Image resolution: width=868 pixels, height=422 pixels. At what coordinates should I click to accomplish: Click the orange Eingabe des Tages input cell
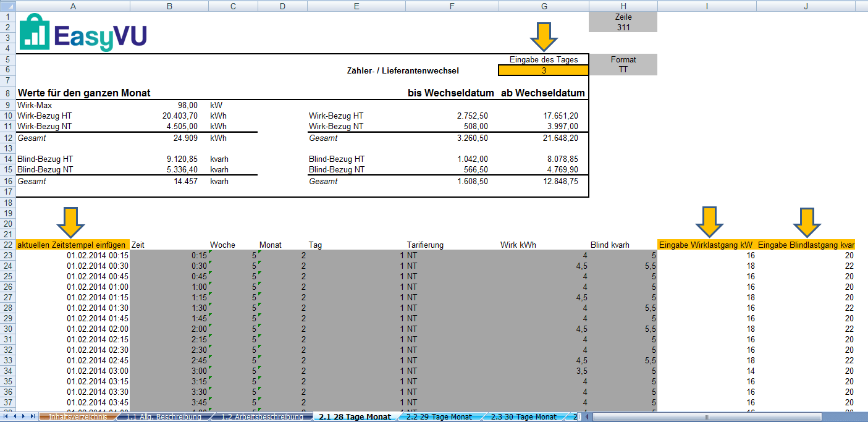(x=544, y=70)
